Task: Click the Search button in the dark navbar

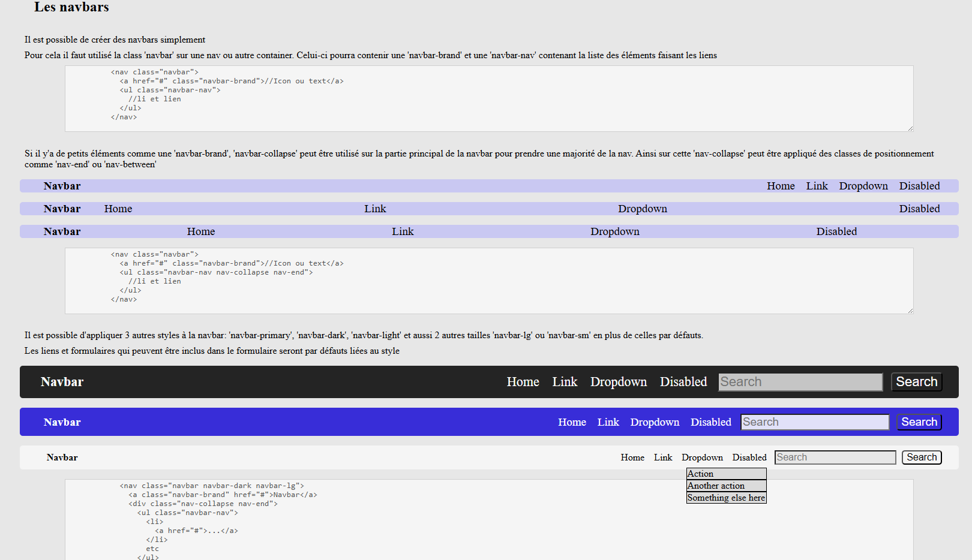Action: [916, 382]
